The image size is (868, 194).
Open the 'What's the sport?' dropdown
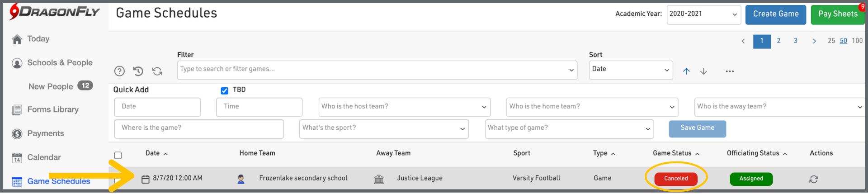tap(384, 128)
